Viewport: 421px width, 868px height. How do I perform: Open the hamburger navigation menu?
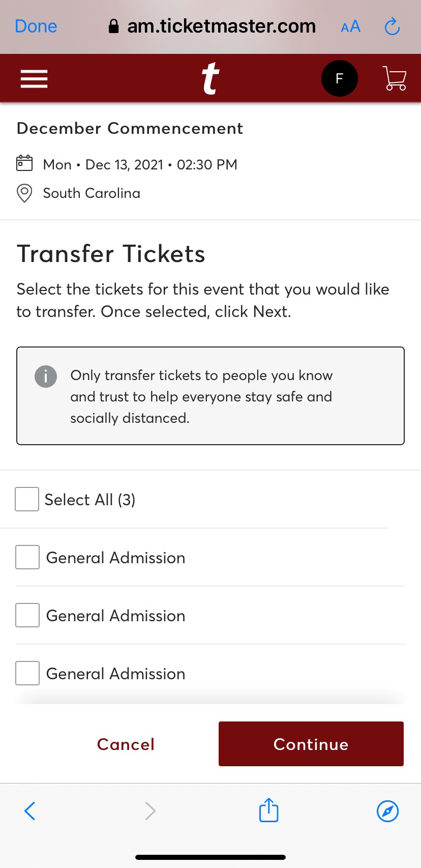point(34,79)
